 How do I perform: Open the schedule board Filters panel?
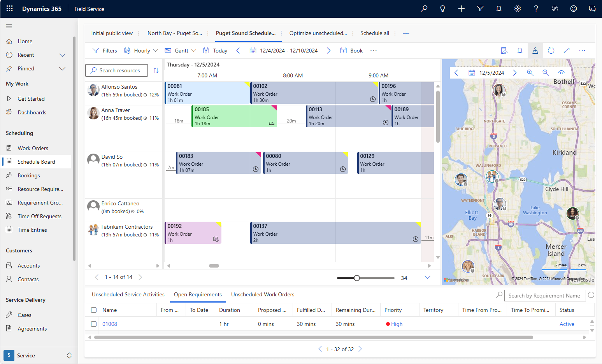104,50
